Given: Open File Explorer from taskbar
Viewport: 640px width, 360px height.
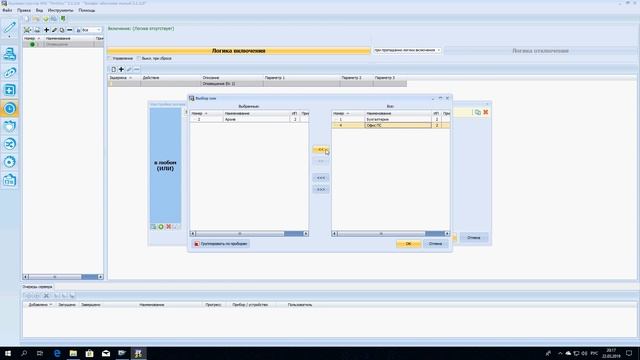Looking at the screenshot, I should pos(73,353).
